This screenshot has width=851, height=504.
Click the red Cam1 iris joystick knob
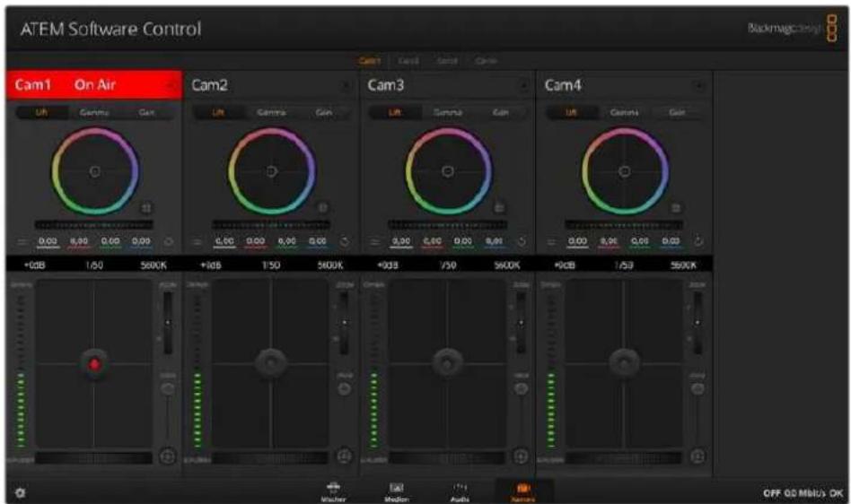point(94,363)
